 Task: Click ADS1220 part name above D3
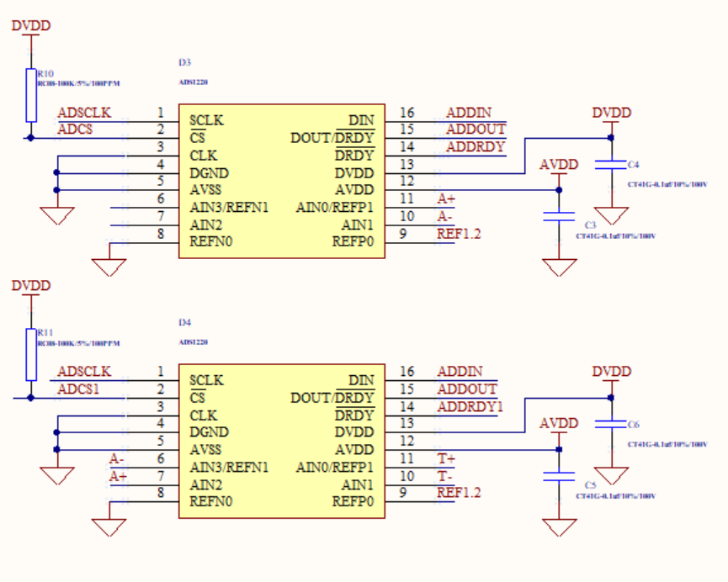click(193, 82)
